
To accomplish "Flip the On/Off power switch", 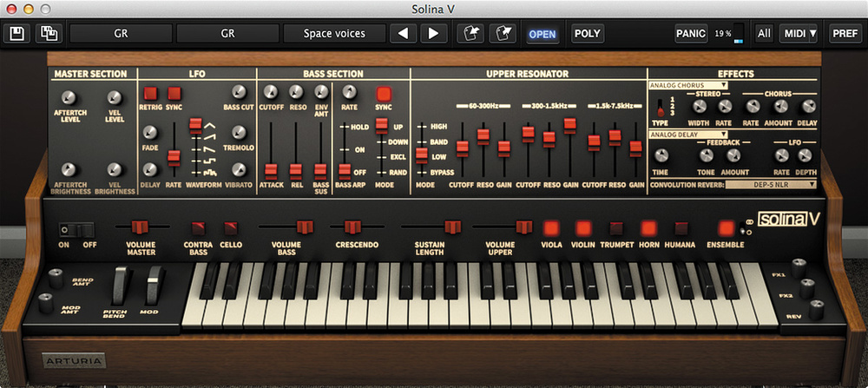I will pyautogui.click(x=77, y=230).
